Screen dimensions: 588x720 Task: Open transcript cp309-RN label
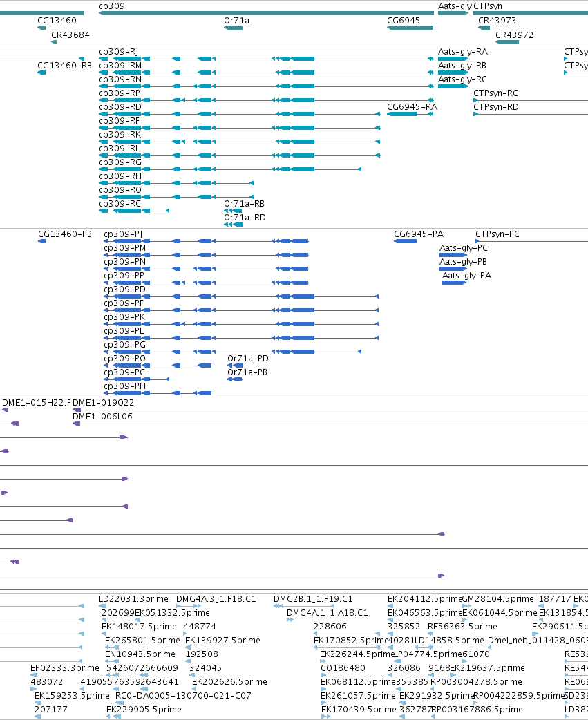coord(120,79)
